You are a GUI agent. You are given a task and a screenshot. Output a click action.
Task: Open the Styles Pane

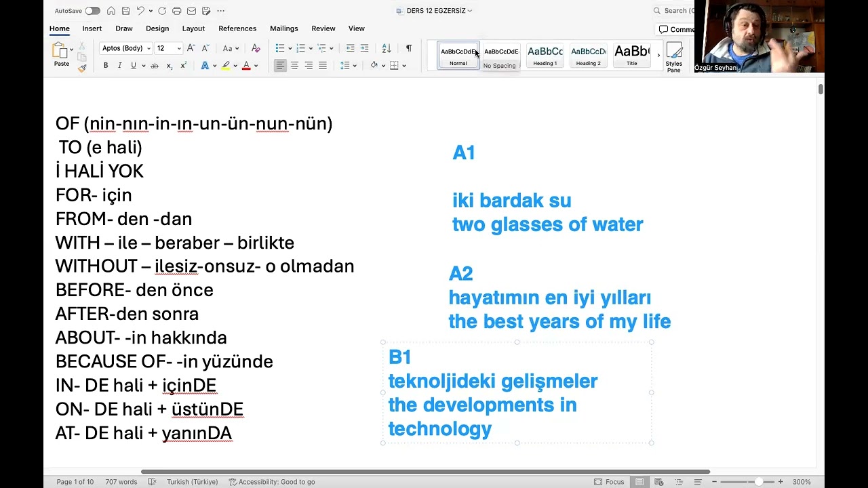tap(674, 57)
